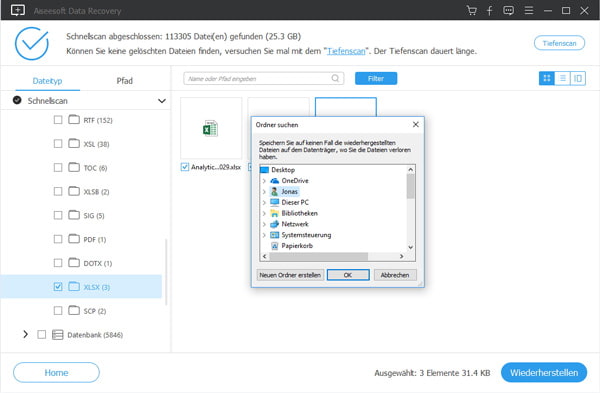Image resolution: width=600 pixels, height=393 pixels.
Task: Select the Papierkorb recycle bin icon
Action: click(x=274, y=246)
